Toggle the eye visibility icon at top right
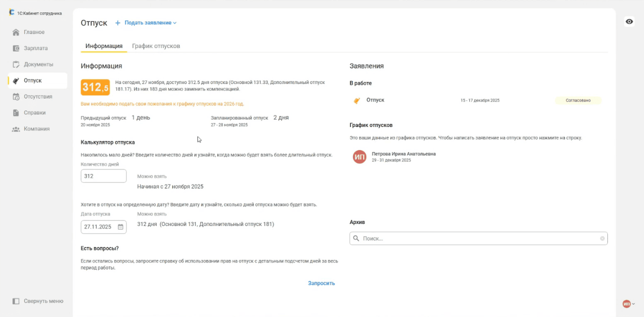The image size is (644, 317). 629,21
